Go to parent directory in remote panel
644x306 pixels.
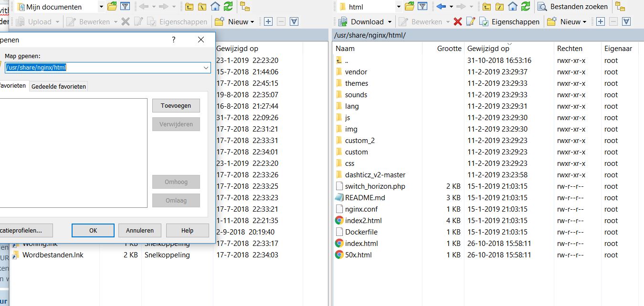click(487, 6)
